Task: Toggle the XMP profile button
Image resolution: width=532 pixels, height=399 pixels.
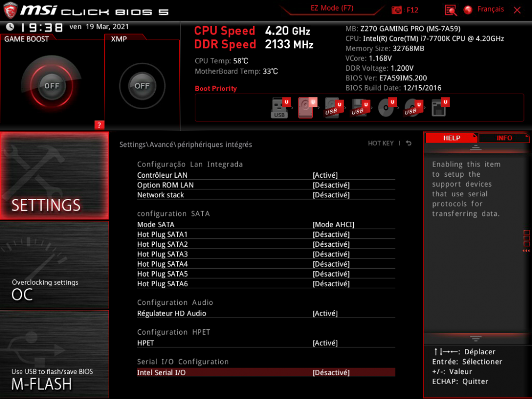Action: [142, 86]
